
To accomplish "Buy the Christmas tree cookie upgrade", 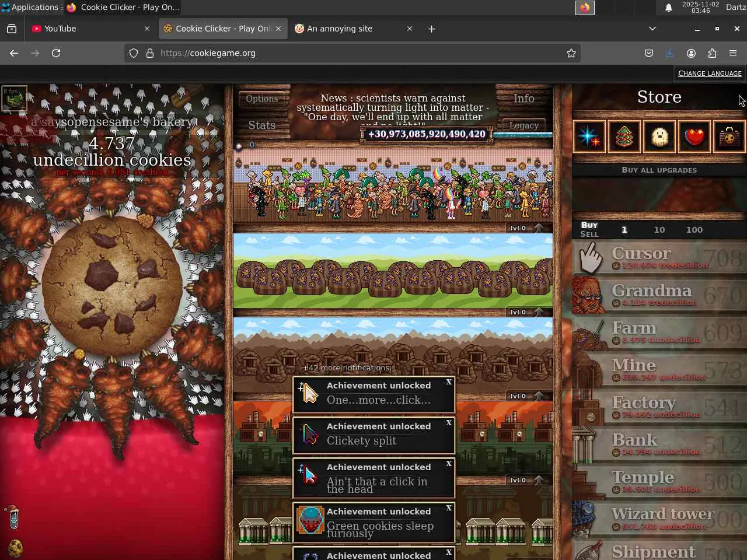I will tap(624, 136).
